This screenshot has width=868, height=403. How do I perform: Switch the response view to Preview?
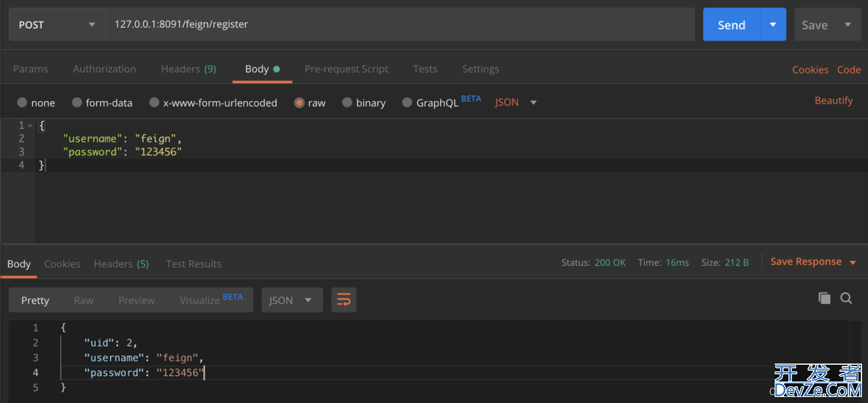point(136,300)
